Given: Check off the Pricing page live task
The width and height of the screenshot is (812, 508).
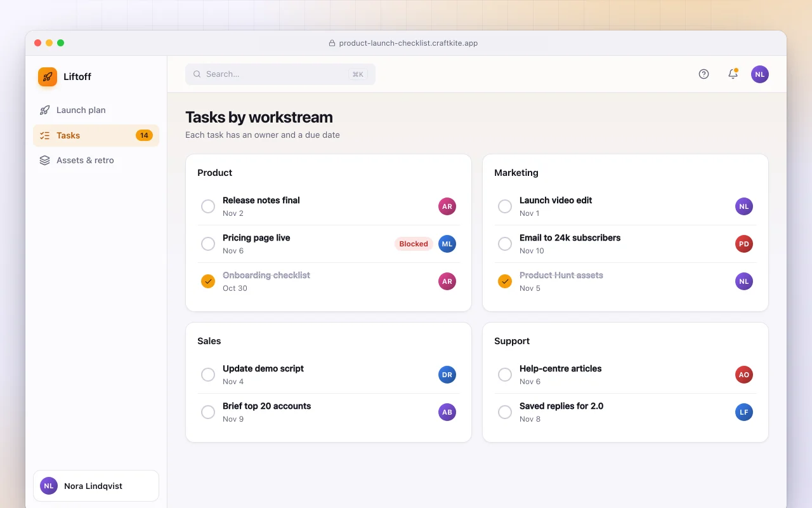Looking at the screenshot, I should [208, 244].
